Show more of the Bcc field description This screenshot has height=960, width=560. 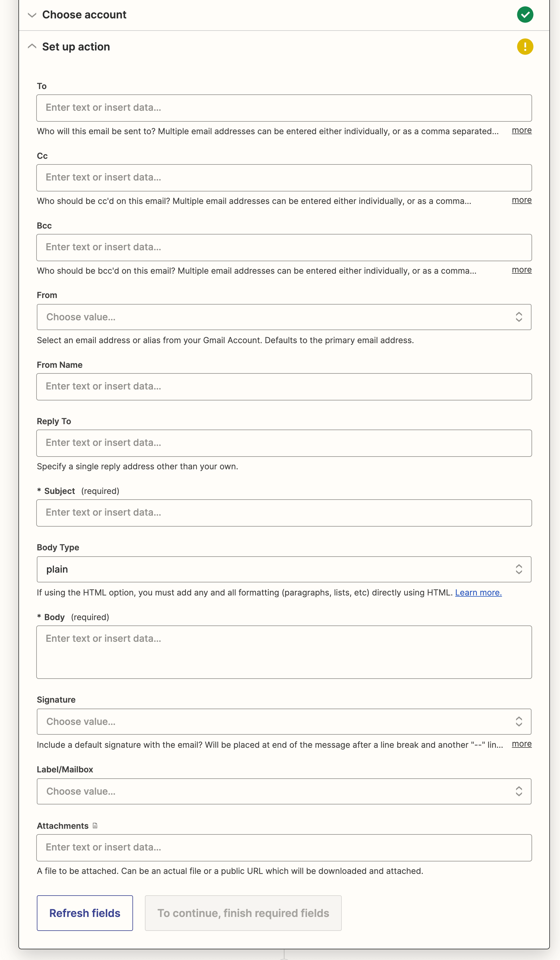tap(521, 270)
